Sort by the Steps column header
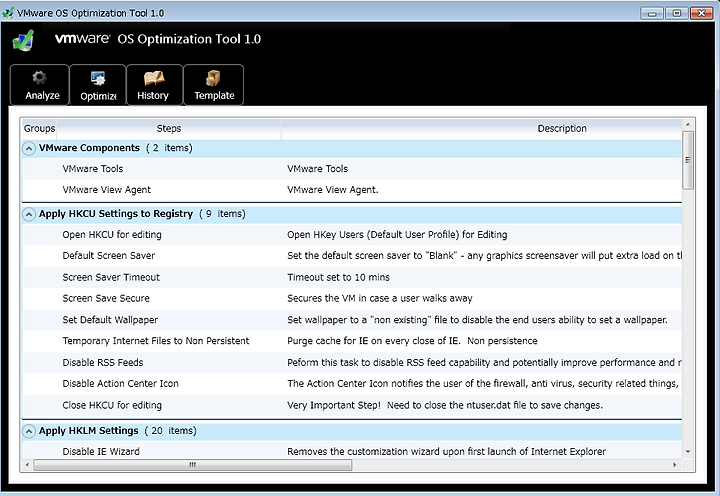Screen dimensions: 720x496 point(169,129)
